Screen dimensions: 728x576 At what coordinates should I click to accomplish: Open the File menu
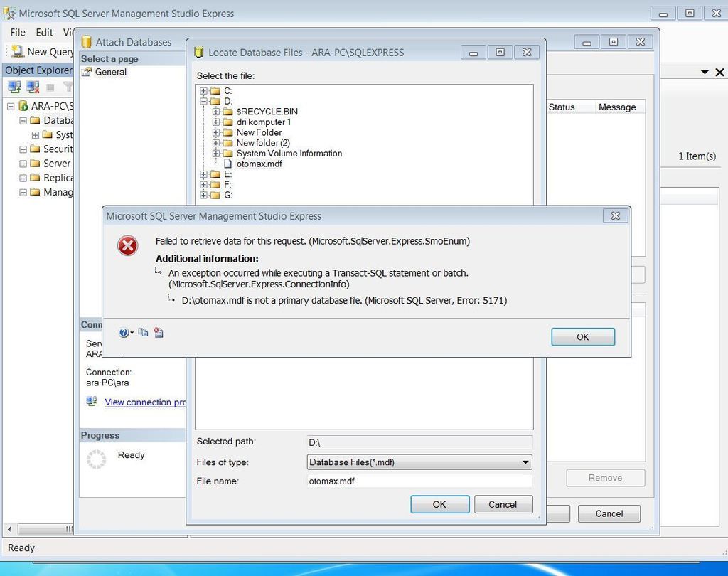18,33
